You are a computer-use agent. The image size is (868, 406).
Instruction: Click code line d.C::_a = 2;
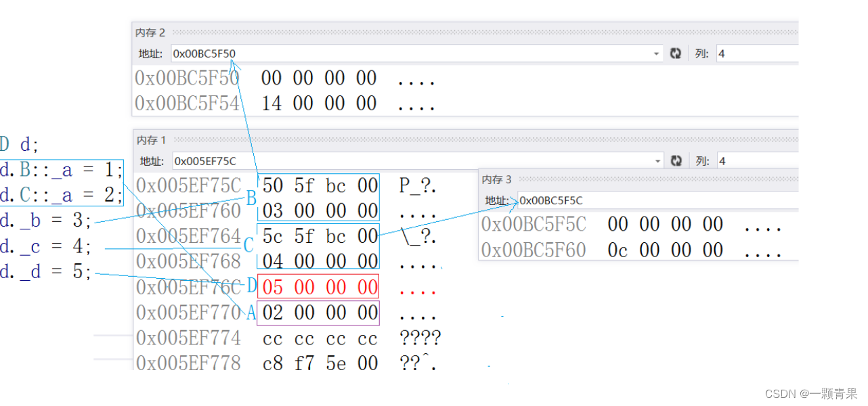pyautogui.click(x=62, y=196)
